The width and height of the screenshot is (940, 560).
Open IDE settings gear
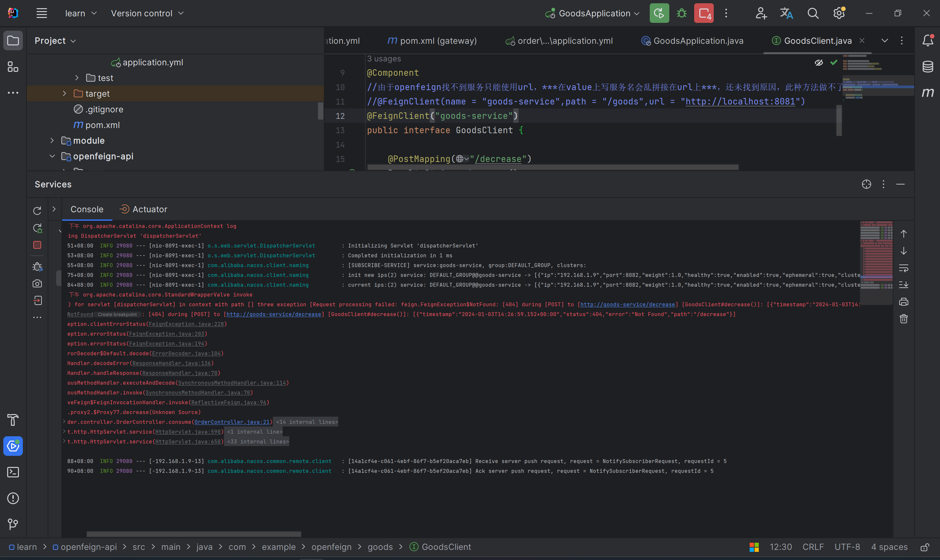(839, 13)
